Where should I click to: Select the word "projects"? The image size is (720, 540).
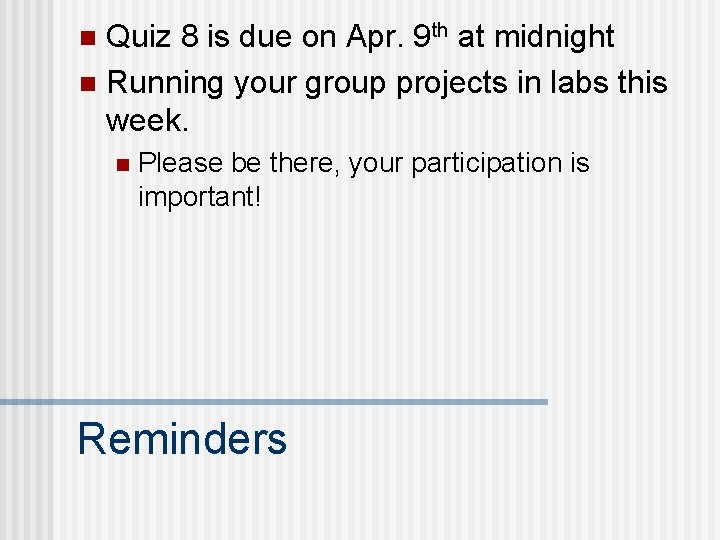tap(452, 84)
